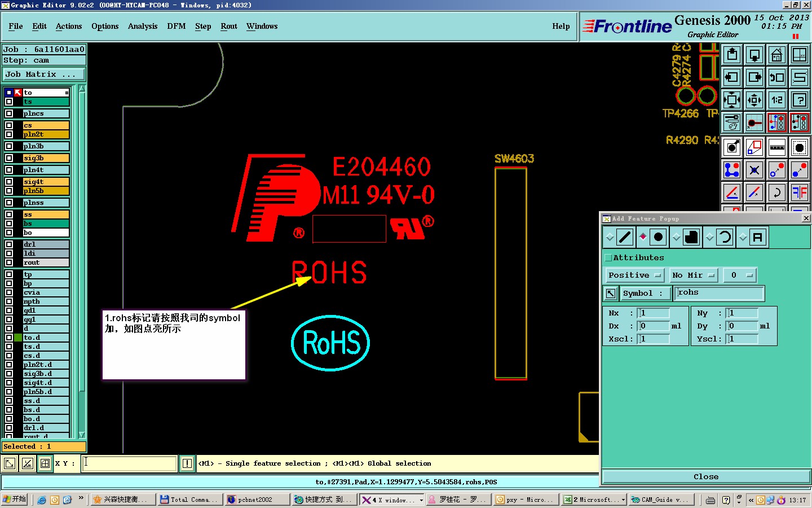This screenshot has width=812, height=508.
Task: Click Close in Add Feature Popup
Action: point(706,477)
